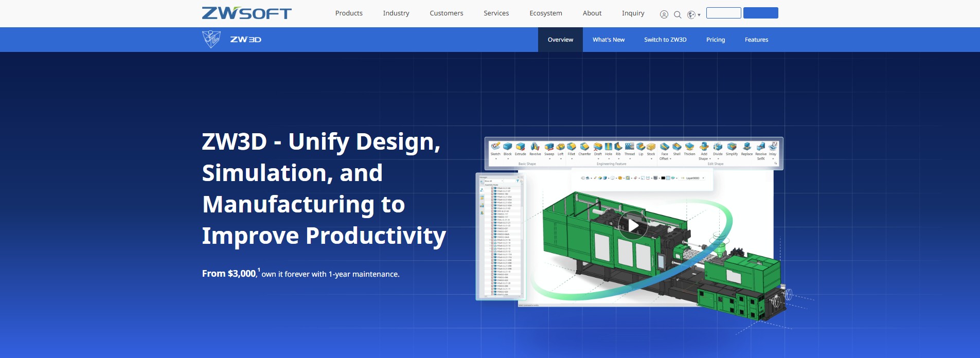Select the Lip tool icon

641,147
